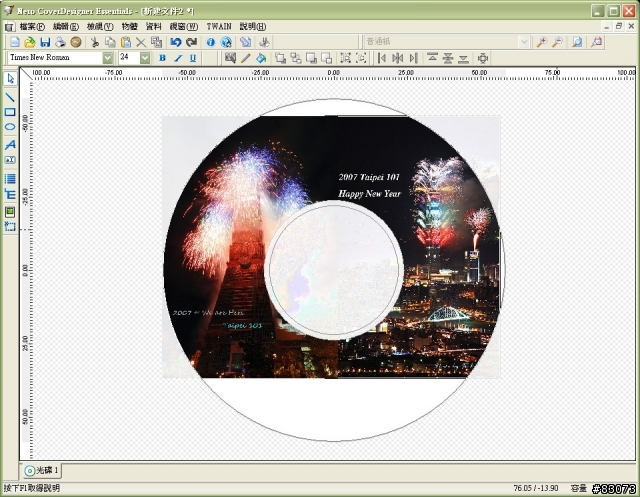Toggle underline text formatting
The image size is (640, 497).
click(x=193, y=58)
